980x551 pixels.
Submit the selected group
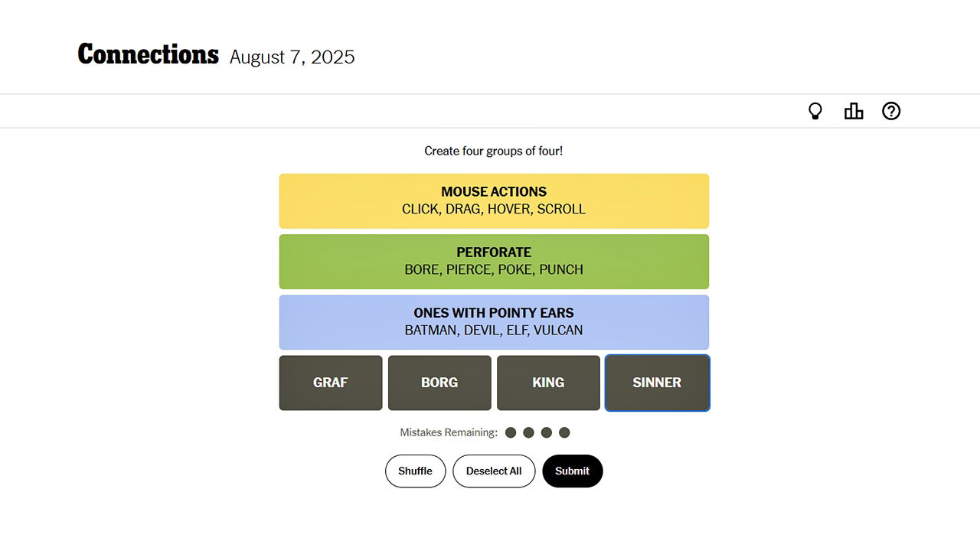(x=573, y=471)
